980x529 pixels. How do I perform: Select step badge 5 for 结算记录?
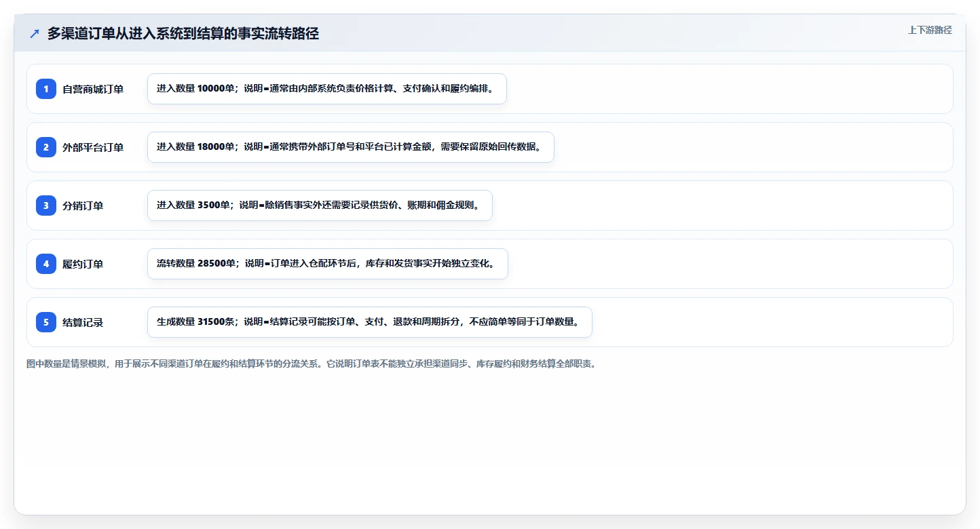[46, 321]
